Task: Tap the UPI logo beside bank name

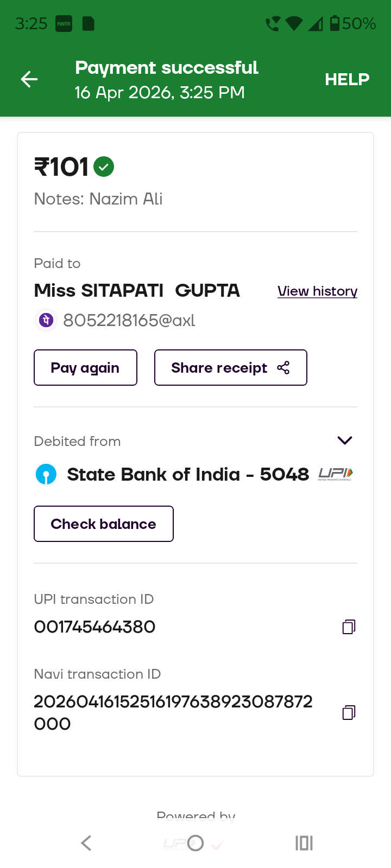Action: tap(336, 474)
